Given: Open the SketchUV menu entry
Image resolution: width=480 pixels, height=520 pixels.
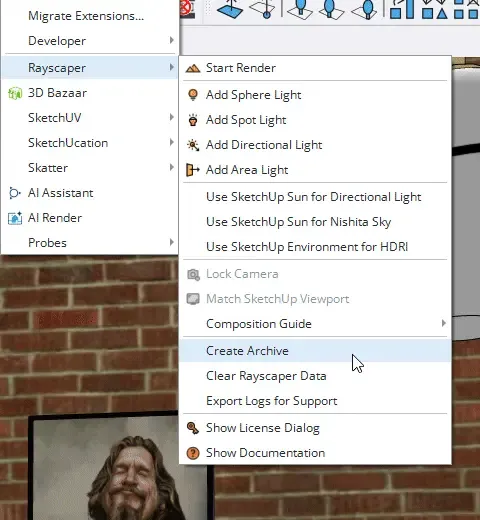Looking at the screenshot, I should pyautogui.click(x=90, y=118).
